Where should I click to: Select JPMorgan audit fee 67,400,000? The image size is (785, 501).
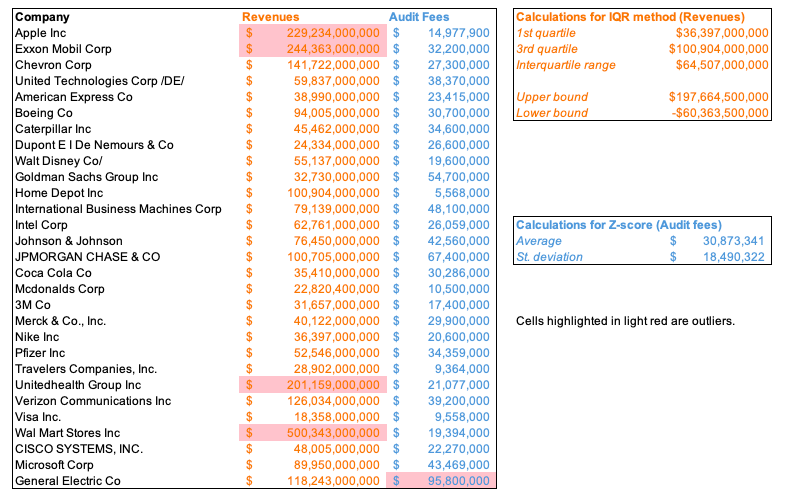click(458, 257)
